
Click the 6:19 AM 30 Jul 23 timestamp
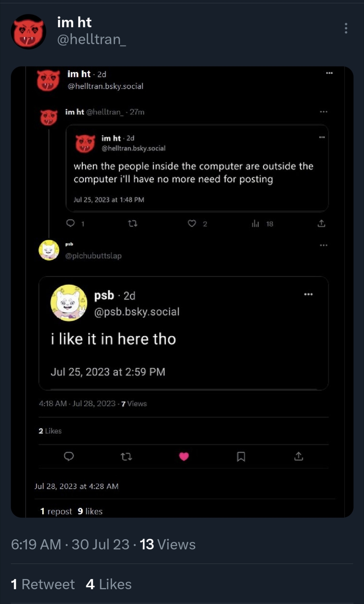coord(70,544)
